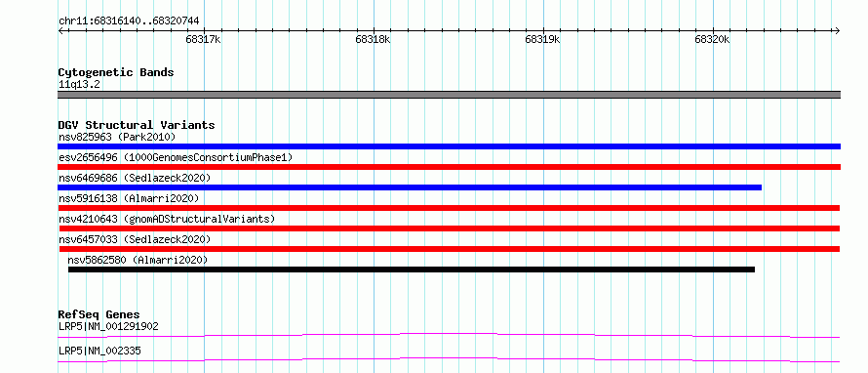
Task: Open the nsv6457033 (Sedlazeck2020) label
Action: click(135, 239)
